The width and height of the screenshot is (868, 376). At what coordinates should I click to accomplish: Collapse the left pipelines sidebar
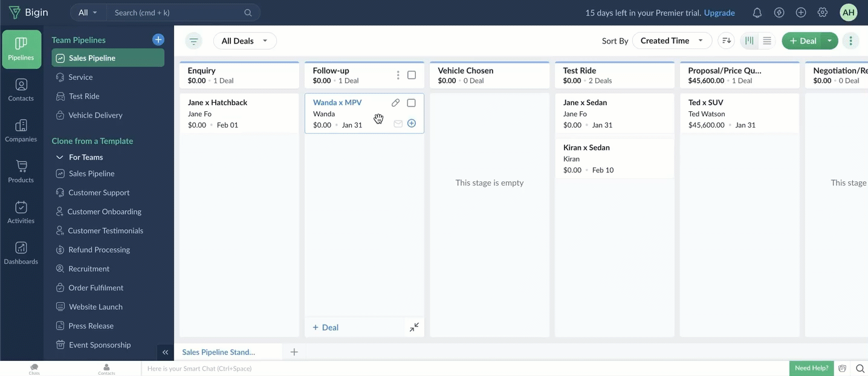165,352
